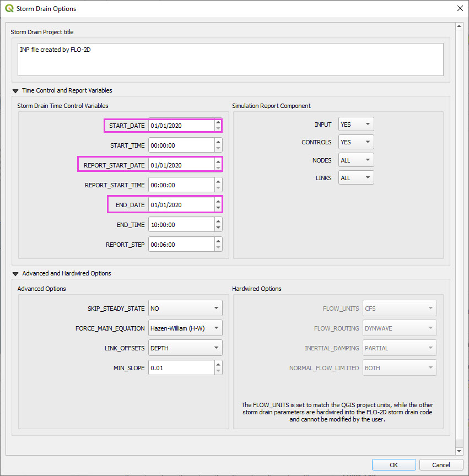Open the LINKS dropdown set to ALL

pyautogui.click(x=356, y=178)
